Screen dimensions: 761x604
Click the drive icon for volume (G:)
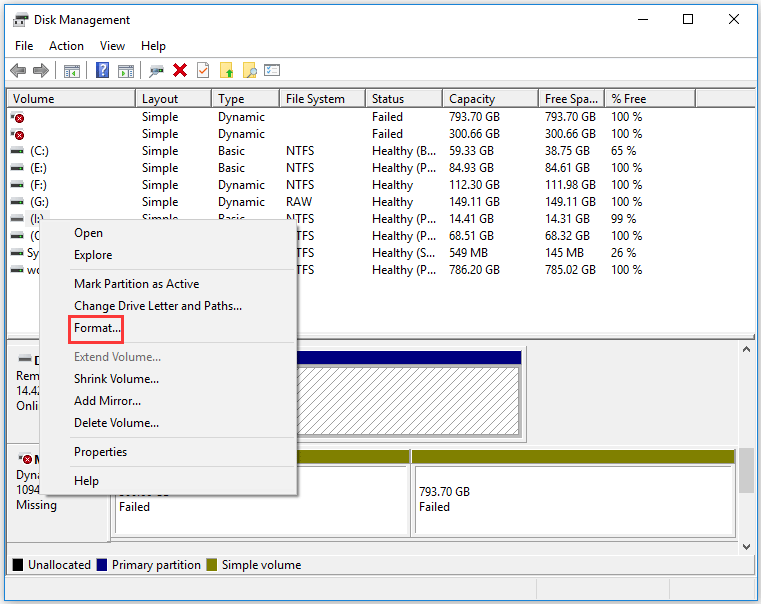point(17,202)
